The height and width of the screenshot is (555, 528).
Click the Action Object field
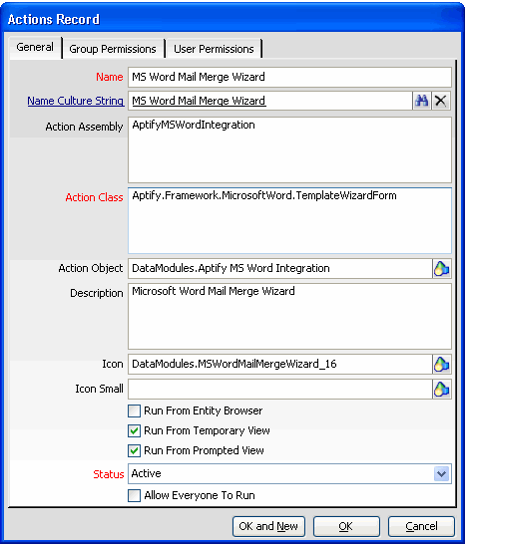click(x=280, y=269)
